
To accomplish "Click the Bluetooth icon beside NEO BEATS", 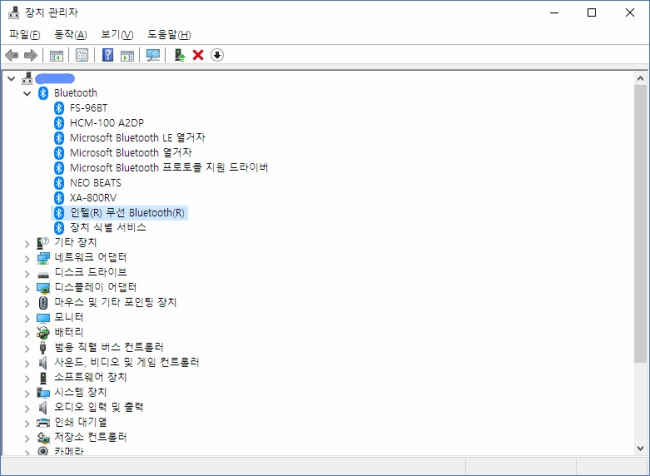I will (x=59, y=183).
